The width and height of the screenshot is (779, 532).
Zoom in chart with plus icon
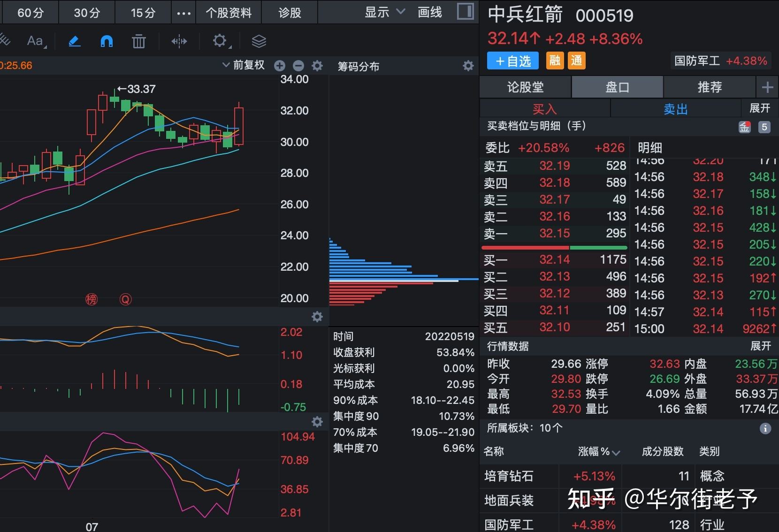280,66
